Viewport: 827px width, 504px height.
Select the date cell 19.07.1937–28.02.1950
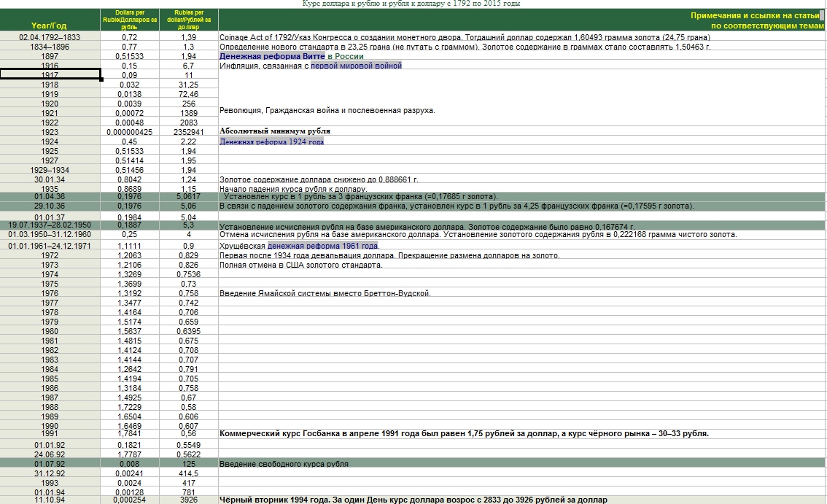pyautogui.click(x=50, y=226)
